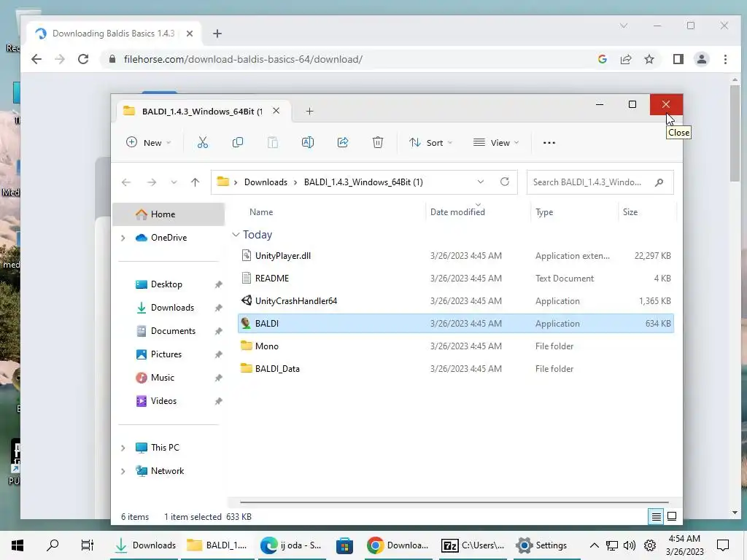
Task: Open the Sort options dropdown
Action: [430, 142]
